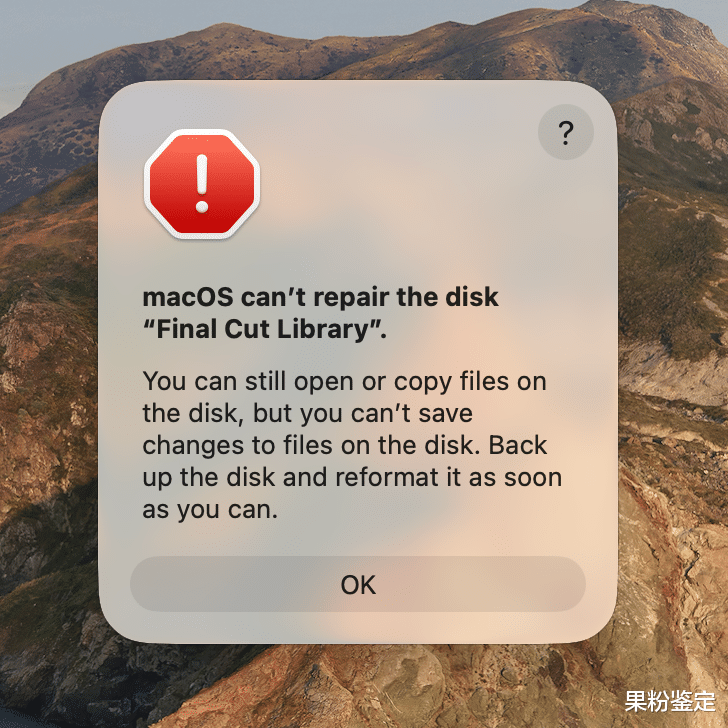Open help via the question mark button
The width and height of the screenshot is (728, 728).
(x=566, y=132)
